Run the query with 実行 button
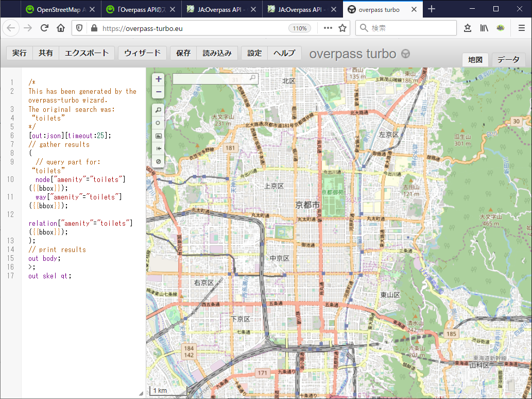The image size is (532, 399). click(20, 53)
